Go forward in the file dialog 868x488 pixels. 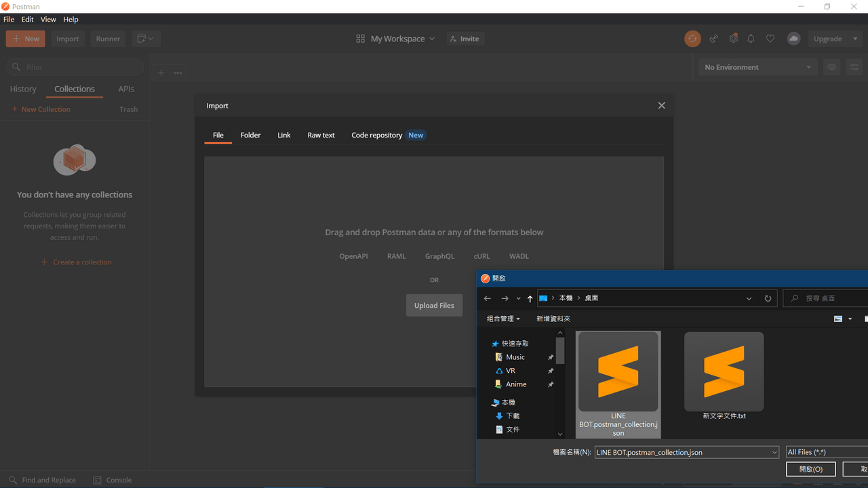505,298
